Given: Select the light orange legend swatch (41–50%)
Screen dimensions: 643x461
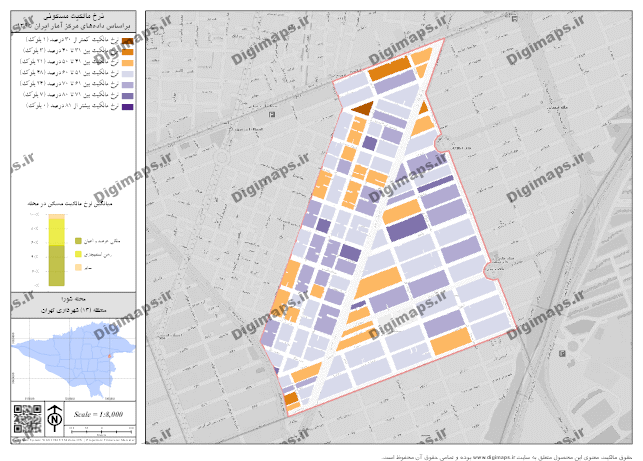Looking at the screenshot, I should [x=129, y=63].
